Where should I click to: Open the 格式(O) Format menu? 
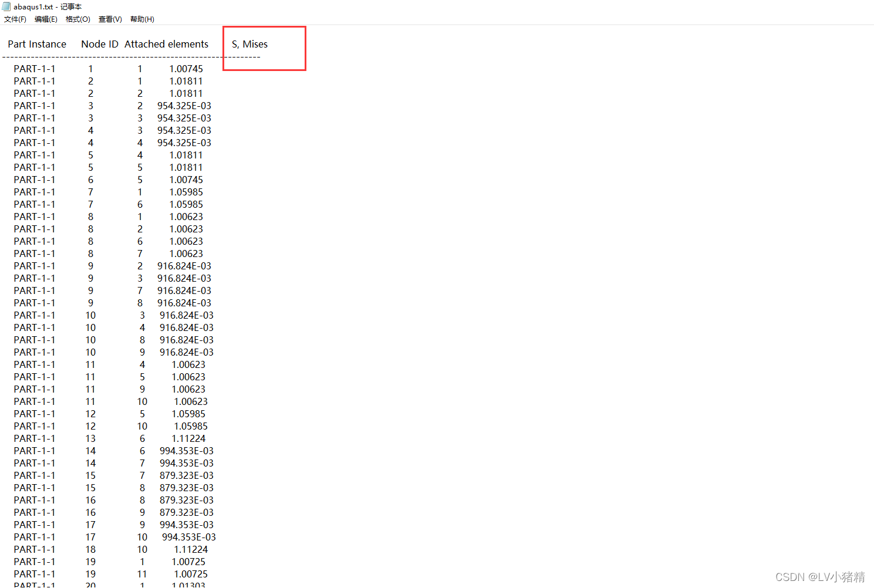[x=78, y=19]
